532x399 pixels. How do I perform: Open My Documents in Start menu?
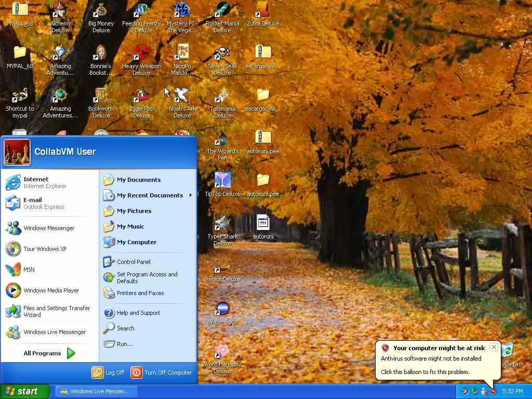click(x=148, y=180)
